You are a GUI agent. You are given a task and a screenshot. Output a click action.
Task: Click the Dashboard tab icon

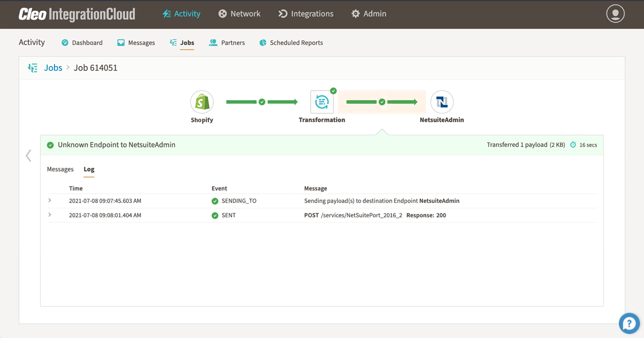click(65, 43)
